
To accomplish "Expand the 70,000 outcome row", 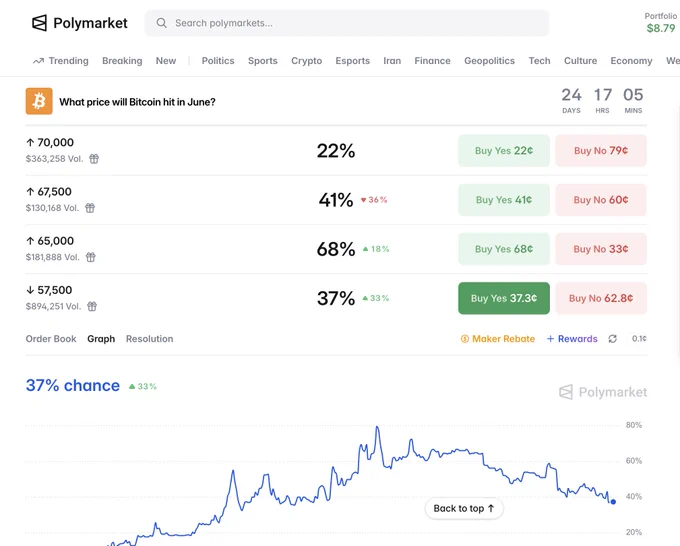I will [x=336, y=150].
